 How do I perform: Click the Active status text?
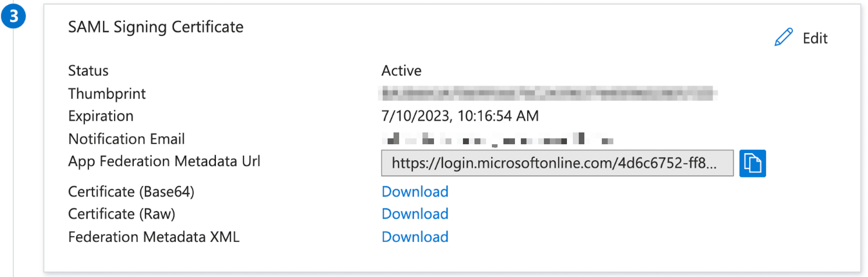pos(402,70)
